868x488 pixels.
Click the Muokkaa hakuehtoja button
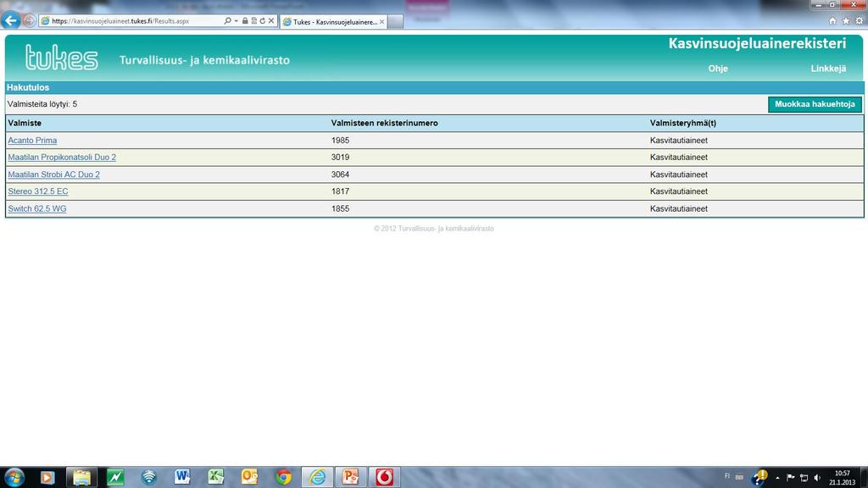tap(815, 104)
